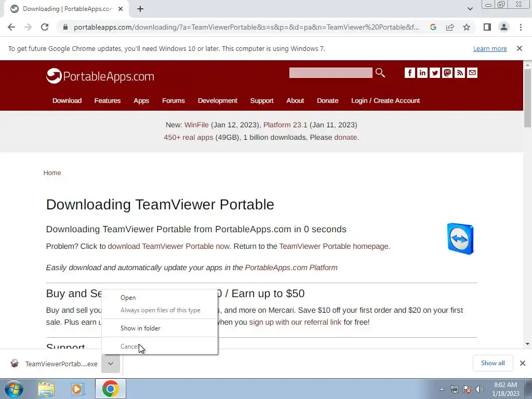Close the downloads bar
This screenshot has height=399, width=532.
(x=523, y=363)
